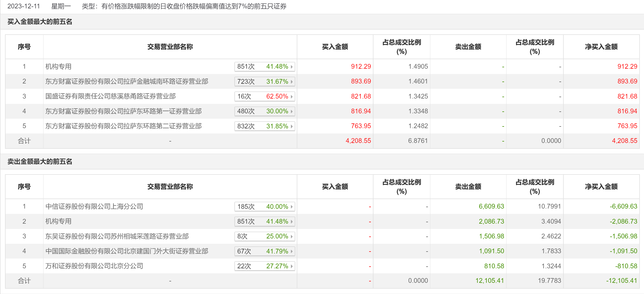The image size is (644, 294).
Task: Open 东吴证券苏州相城采莲路证券营业部 link
Action: pyautogui.click(x=117, y=236)
